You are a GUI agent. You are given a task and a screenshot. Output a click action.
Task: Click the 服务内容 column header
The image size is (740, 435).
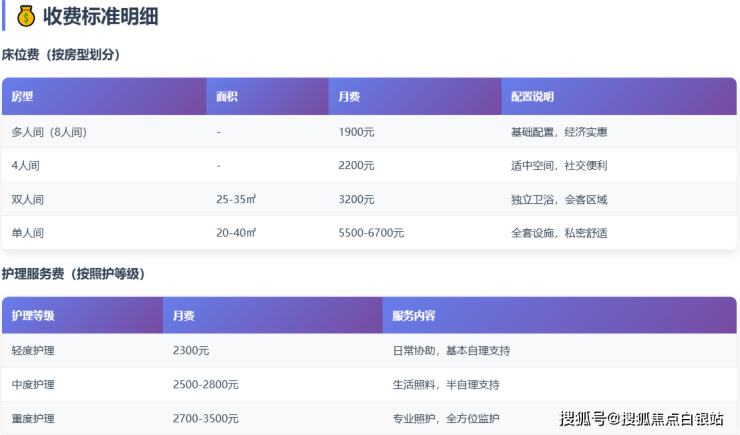414,316
